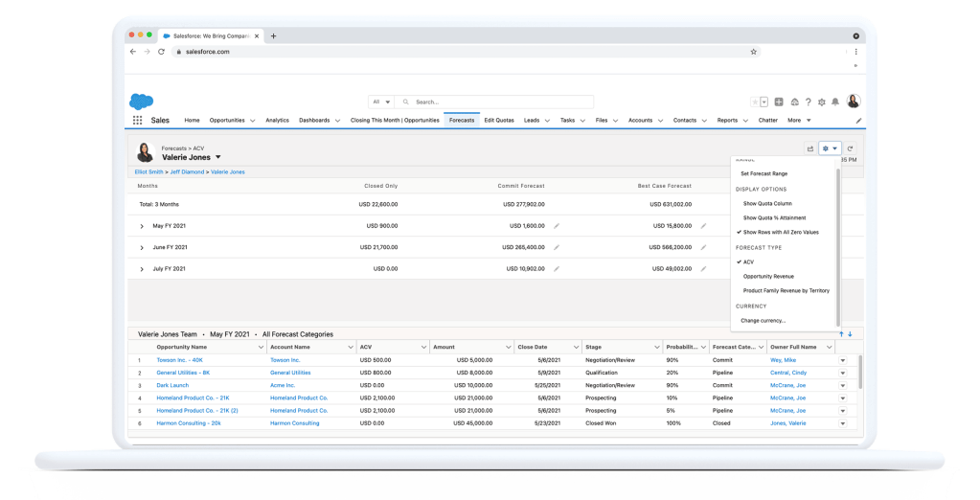Toggle Show Rows with All Zero Values
980x500 pixels.
tap(780, 232)
